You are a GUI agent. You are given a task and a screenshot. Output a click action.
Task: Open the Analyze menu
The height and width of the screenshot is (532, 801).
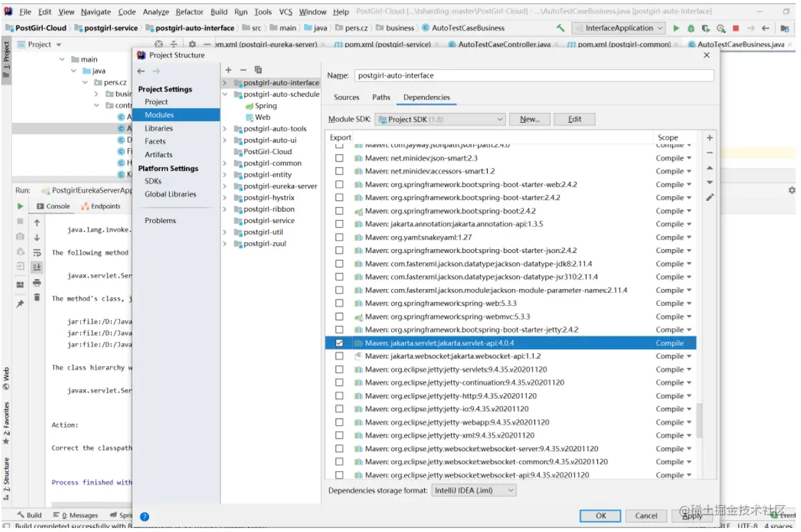(x=156, y=12)
